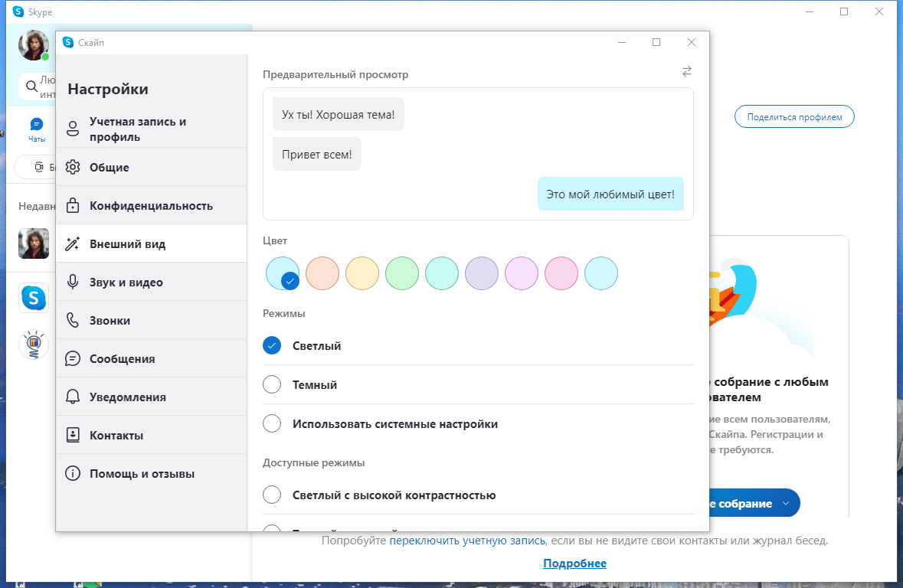Minimize the main Skype window
Image resolution: width=903 pixels, height=588 pixels.
click(x=809, y=11)
